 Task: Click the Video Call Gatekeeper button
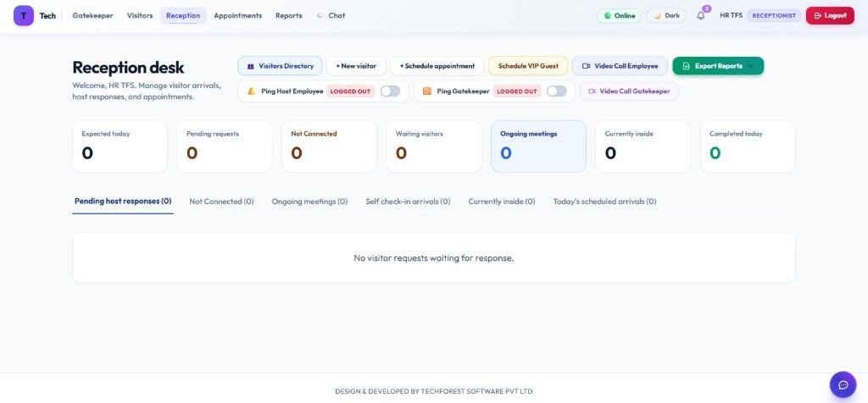click(x=630, y=91)
